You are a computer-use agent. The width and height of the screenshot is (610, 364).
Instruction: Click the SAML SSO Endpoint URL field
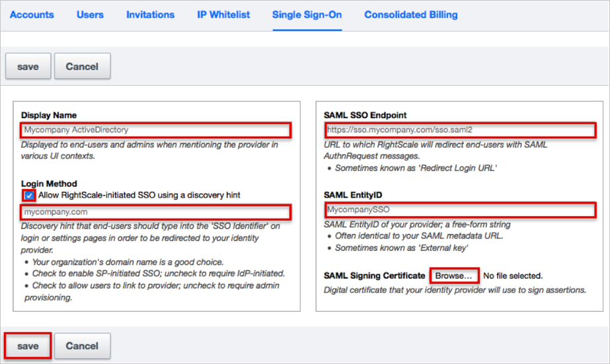460,129
